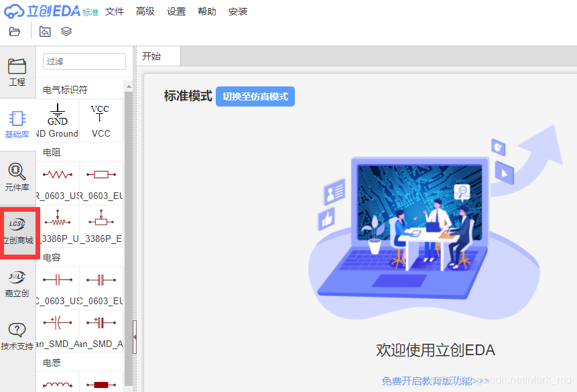The width and height of the screenshot is (577, 392).
Task: Open the 免费开启教育版功能 link
Action: [436, 381]
